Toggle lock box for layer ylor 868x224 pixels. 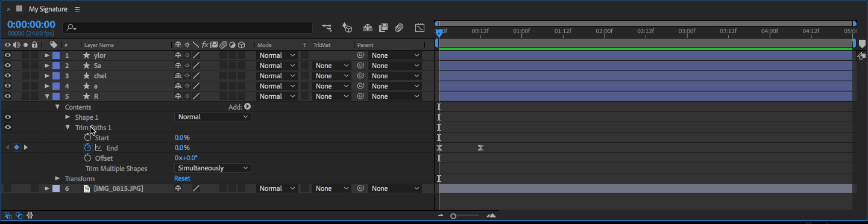point(35,55)
